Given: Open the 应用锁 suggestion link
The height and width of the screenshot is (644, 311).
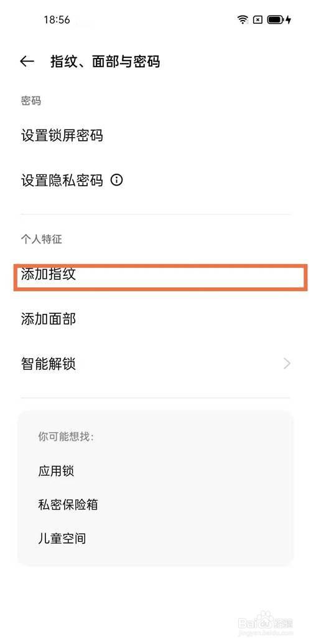Looking at the screenshot, I should (x=56, y=471).
